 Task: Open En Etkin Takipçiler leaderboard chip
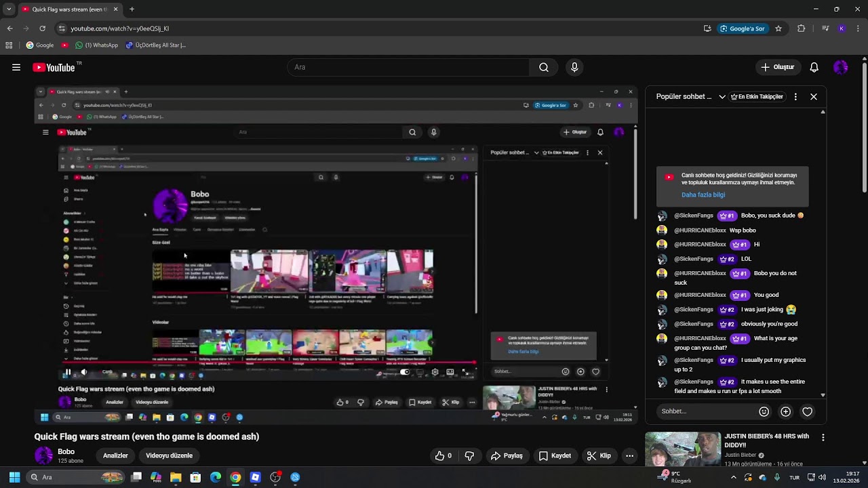click(x=757, y=97)
